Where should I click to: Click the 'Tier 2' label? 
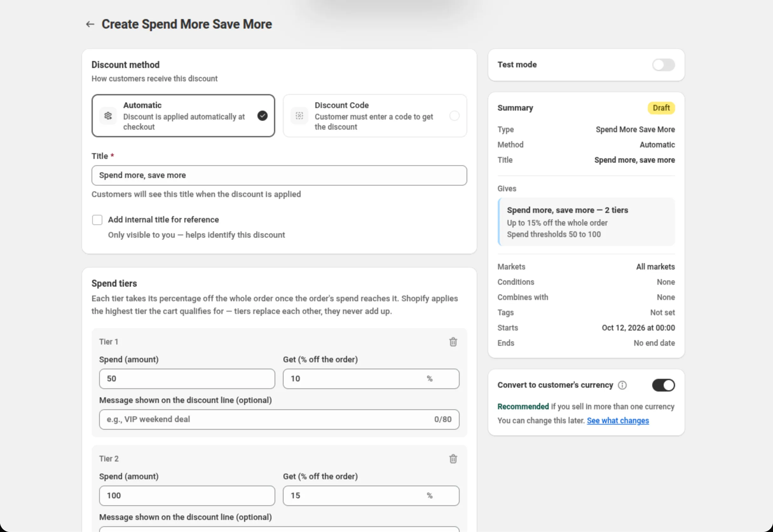point(109,459)
